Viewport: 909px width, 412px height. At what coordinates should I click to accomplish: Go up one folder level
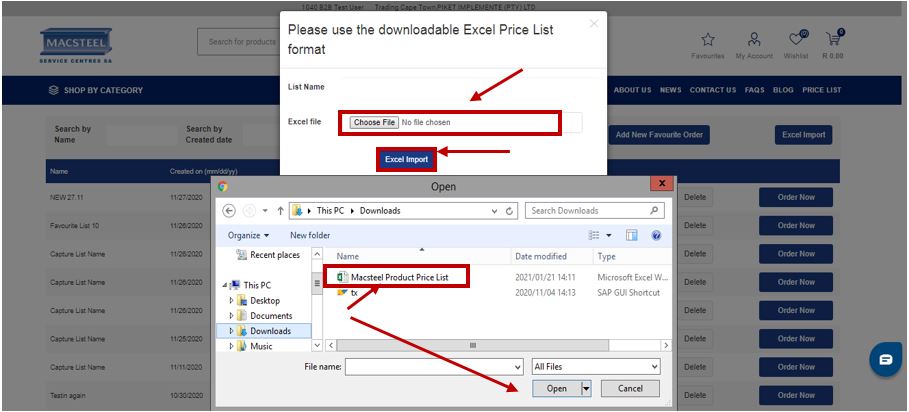pos(280,211)
